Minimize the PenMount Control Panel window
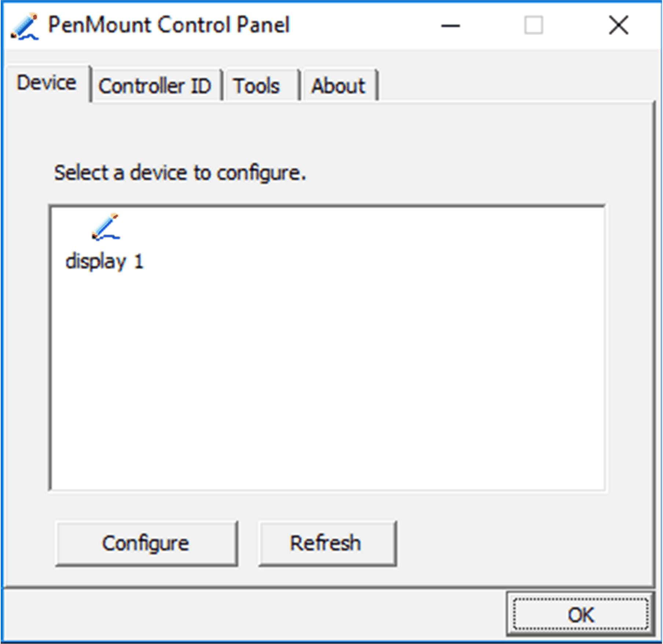This screenshot has width=663, height=644. (x=451, y=25)
